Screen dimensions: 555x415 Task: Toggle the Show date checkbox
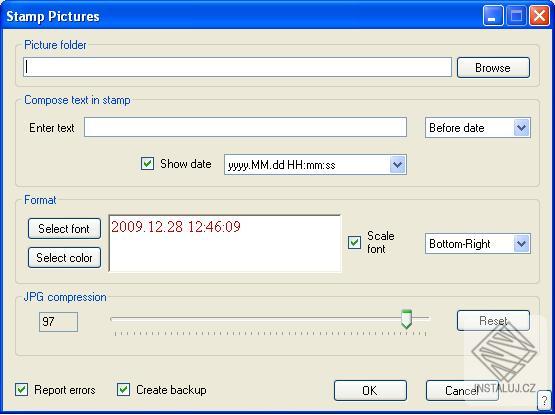(x=147, y=164)
